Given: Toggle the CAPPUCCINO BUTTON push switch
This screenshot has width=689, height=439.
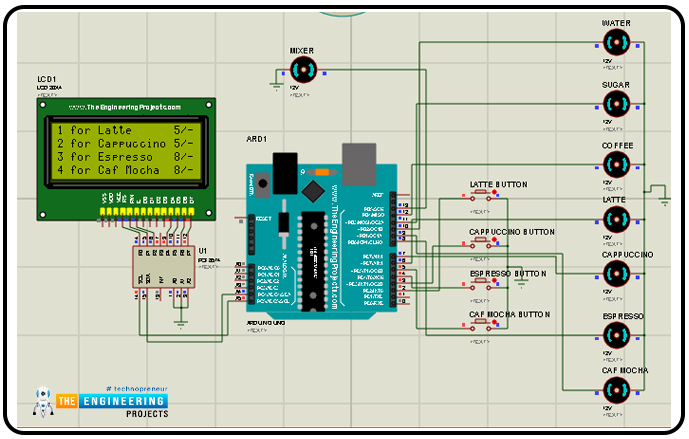Looking at the screenshot, I should [480, 243].
